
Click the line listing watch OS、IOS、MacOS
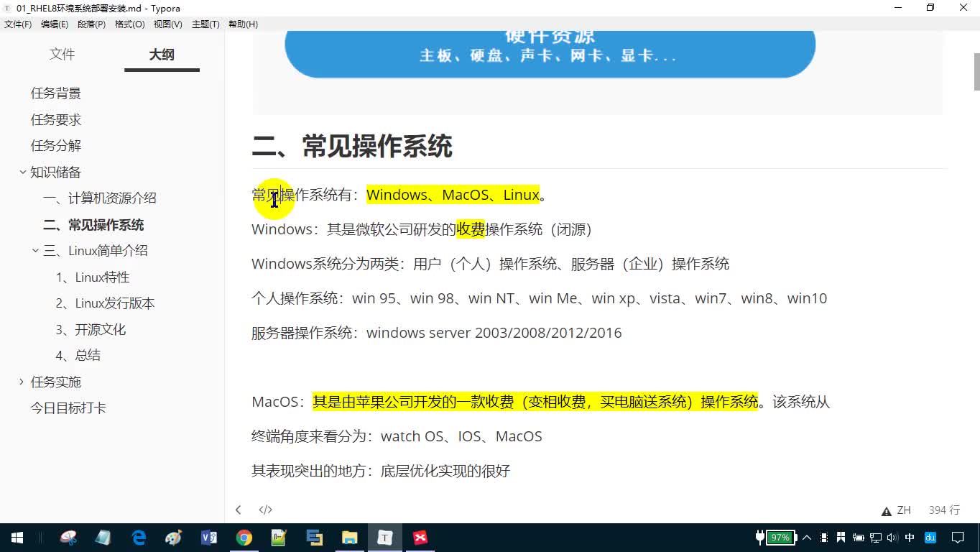[x=397, y=436]
